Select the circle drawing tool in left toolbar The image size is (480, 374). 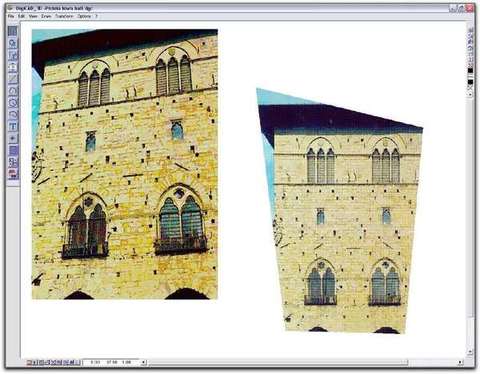coord(13,103)
